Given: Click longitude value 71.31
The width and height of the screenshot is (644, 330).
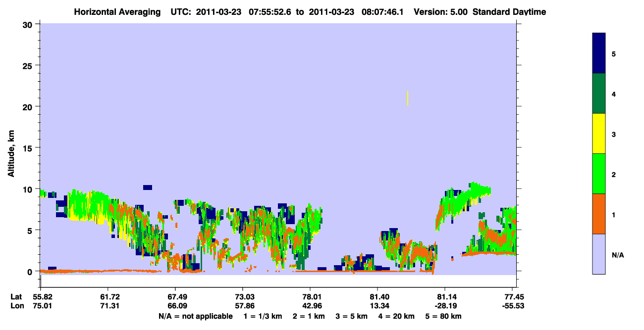Looking at the screenshot, I should coord(108,306).
